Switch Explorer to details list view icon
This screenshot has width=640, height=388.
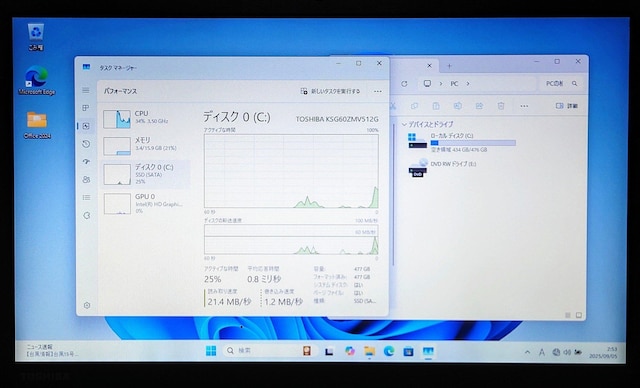click(568, 315)
